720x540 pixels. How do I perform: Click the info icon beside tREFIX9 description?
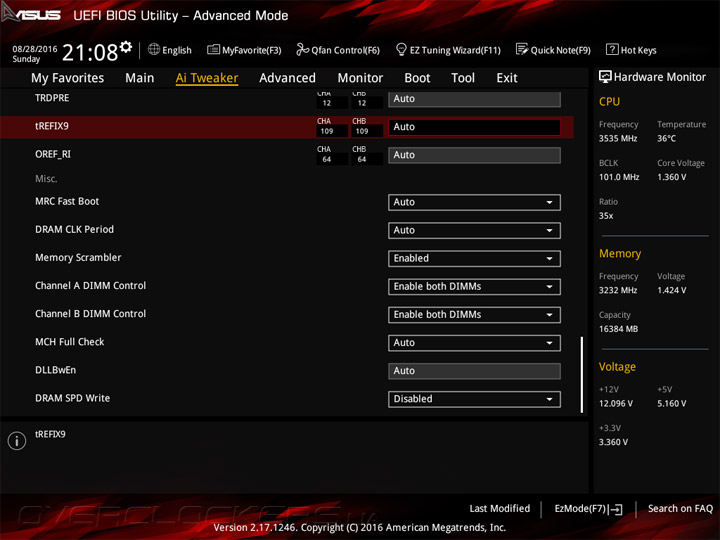(x=17, y=440)
